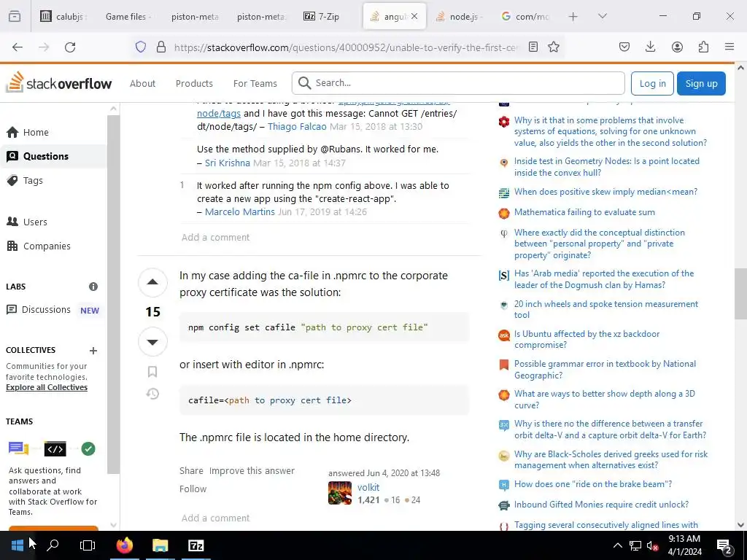This screenshot has height=560, width=747.
Task: Open the Products menu
Action: click(x=194, y=83)
